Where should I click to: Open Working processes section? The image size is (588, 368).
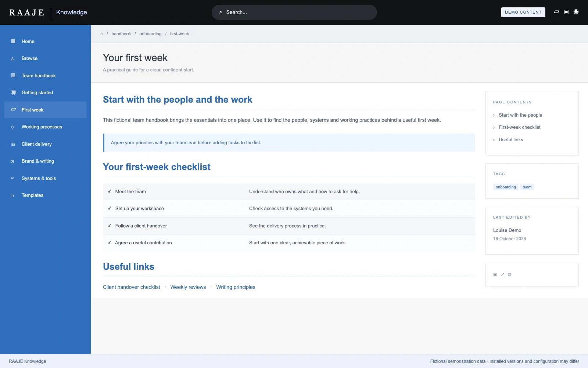click(x=45, y=127)
